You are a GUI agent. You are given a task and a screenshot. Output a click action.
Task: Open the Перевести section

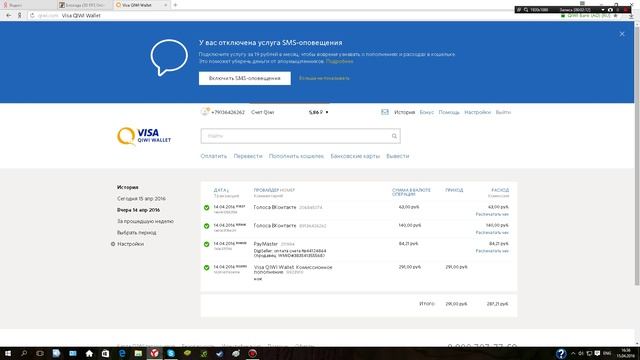pos(248,156)
